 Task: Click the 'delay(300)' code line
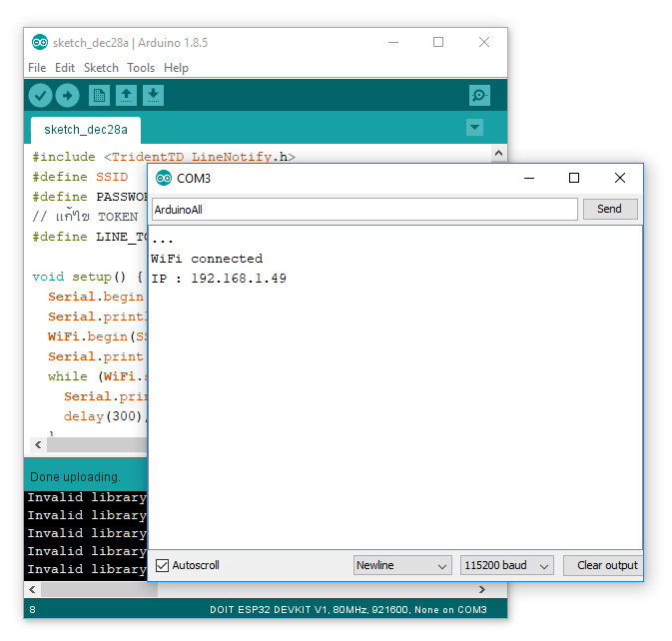click(103, 416)
